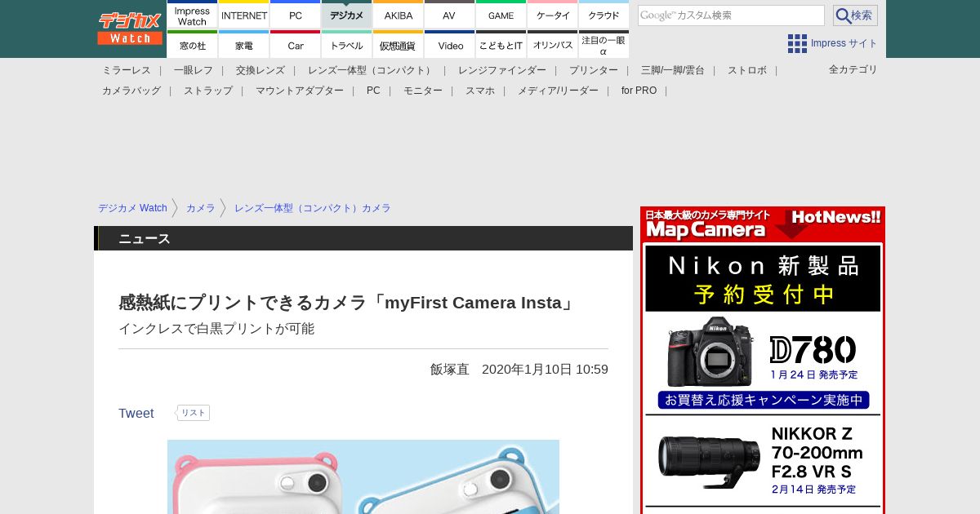Open the PC Watch tab
980x514 pixels.
pyautogui.click(x=296, y=14)
